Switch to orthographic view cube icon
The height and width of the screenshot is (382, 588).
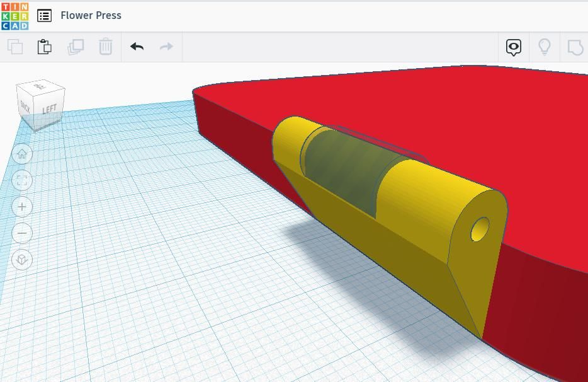click(22, 259)
